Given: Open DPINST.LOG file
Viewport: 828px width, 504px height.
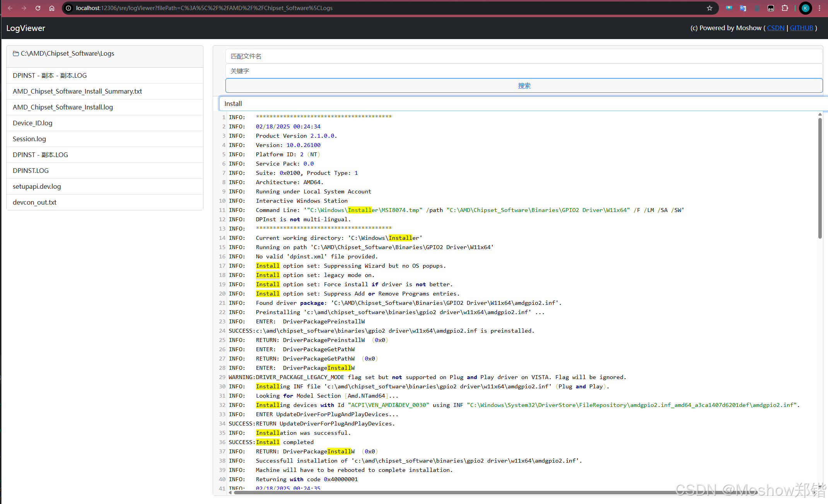Looking at the screenshot, I should (105, 171).
